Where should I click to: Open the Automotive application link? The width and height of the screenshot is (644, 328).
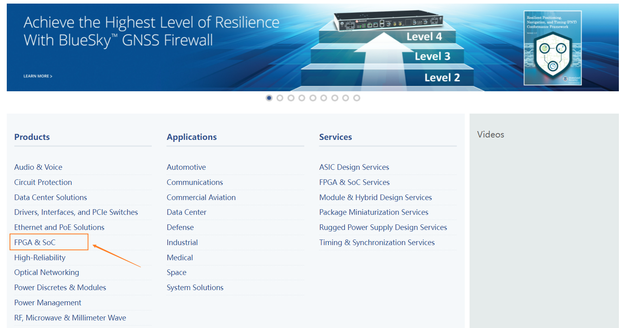186,167
